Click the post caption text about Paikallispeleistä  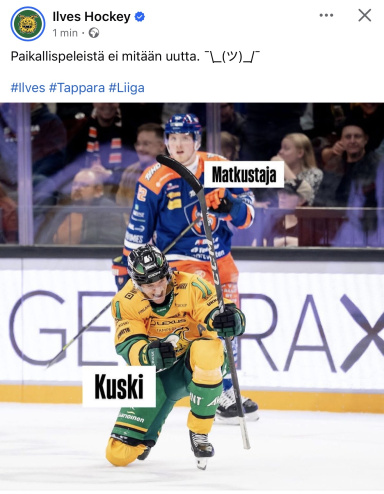pos(105,56)
